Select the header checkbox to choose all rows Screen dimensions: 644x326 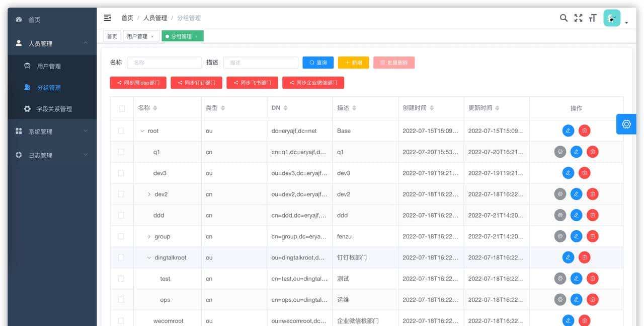[121, 108]
